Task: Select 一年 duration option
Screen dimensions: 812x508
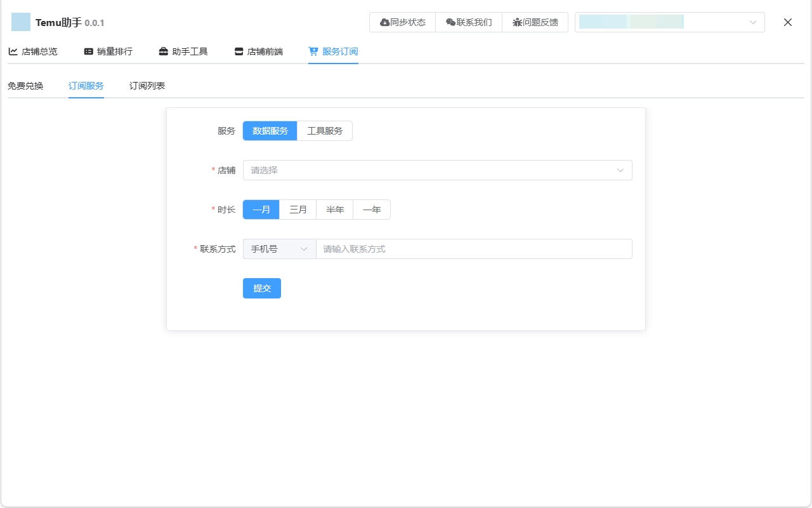Action: [x=371, y=209]
